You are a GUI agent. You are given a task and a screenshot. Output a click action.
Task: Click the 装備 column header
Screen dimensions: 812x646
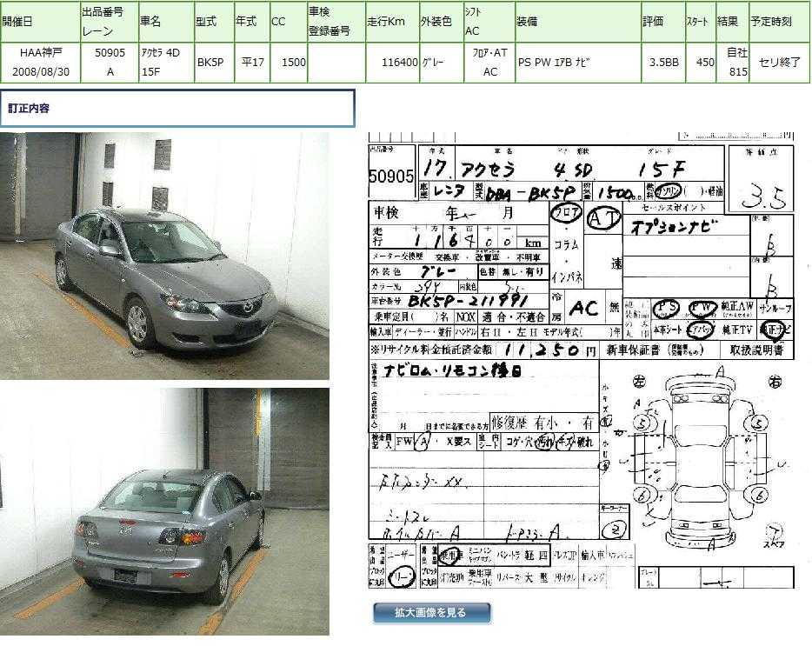578,21
